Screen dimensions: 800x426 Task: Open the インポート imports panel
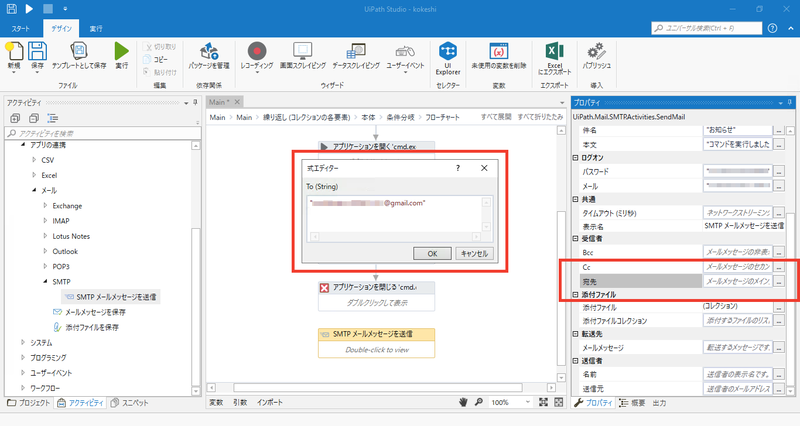pos(269,402)
